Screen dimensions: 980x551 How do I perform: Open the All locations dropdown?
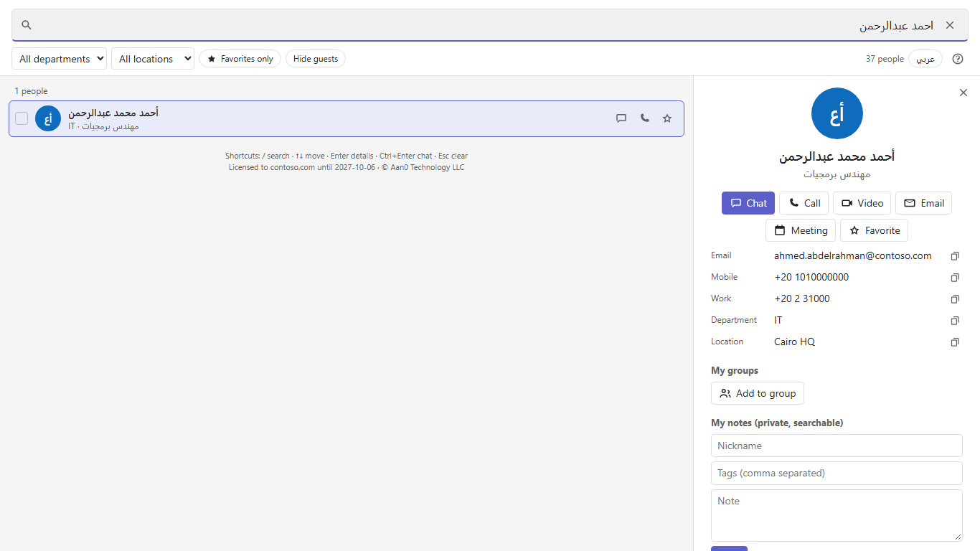tap(153, 59)
